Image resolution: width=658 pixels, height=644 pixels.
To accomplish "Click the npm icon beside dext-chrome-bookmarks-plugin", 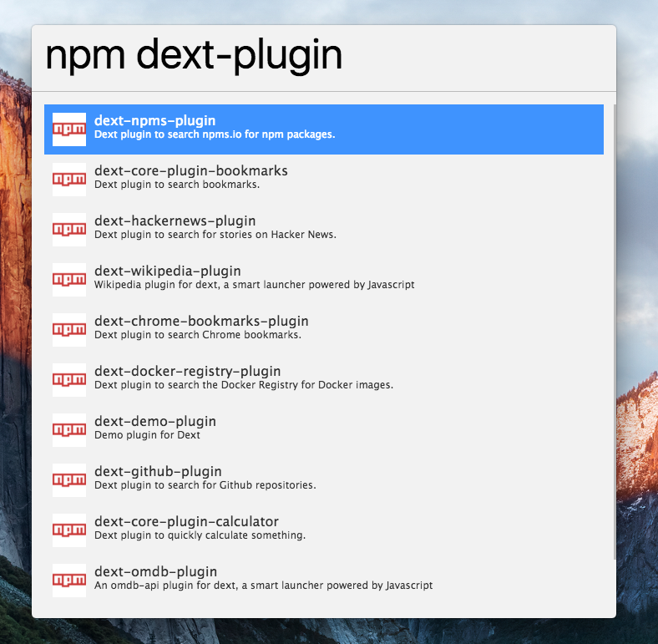I will [x=69, y=330].
